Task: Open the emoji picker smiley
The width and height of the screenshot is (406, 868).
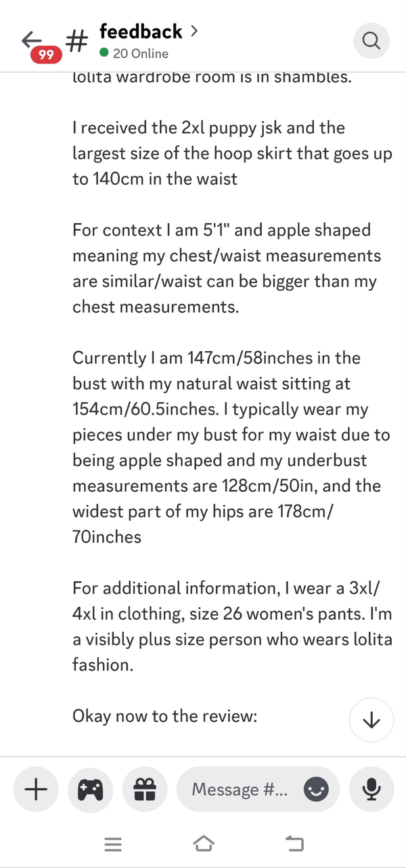Action: click(316, 789)
